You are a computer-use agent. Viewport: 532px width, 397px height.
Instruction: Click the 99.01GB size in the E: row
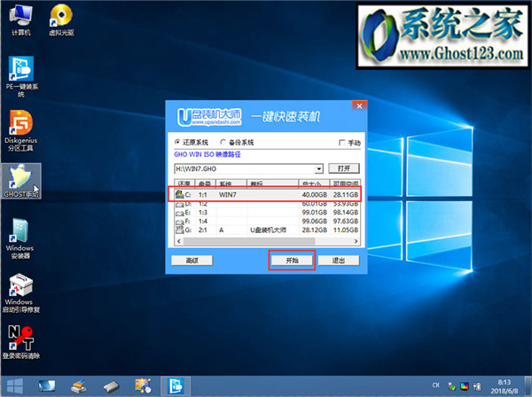tap(314, 212)
